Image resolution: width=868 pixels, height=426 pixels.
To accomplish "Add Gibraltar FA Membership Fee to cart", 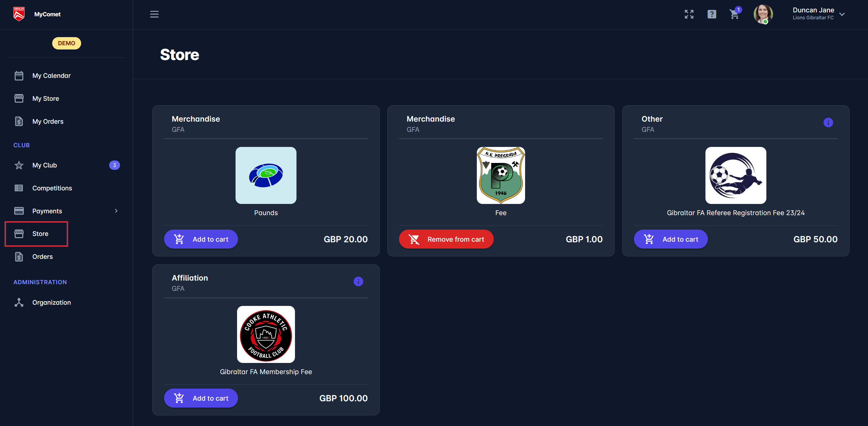I will coord(201,398).
